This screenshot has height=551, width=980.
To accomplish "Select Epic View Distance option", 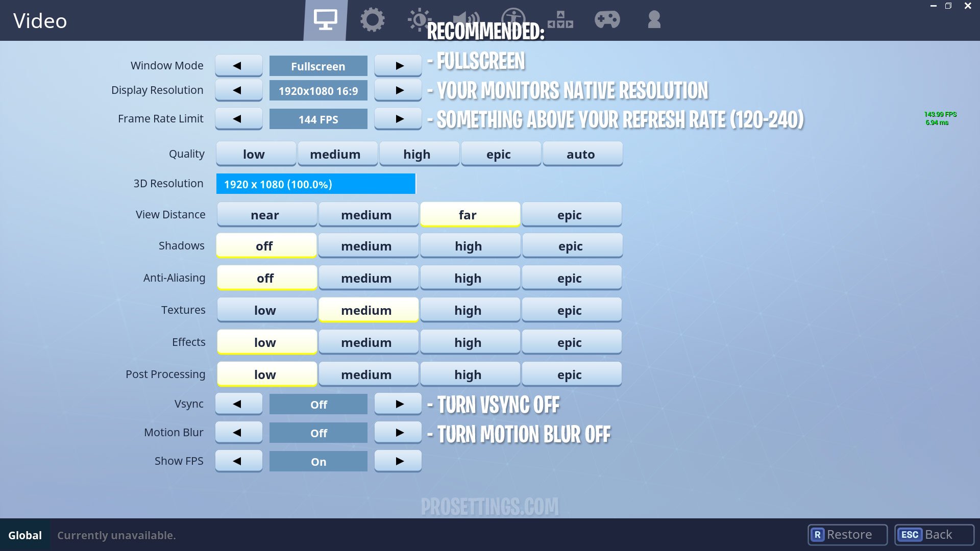I will (570, 214).
